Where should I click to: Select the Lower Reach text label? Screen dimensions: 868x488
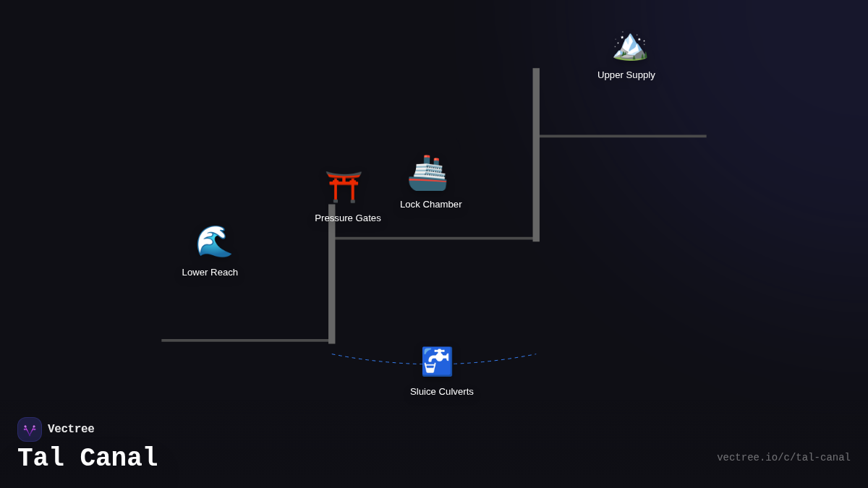[x=210, y=273]
